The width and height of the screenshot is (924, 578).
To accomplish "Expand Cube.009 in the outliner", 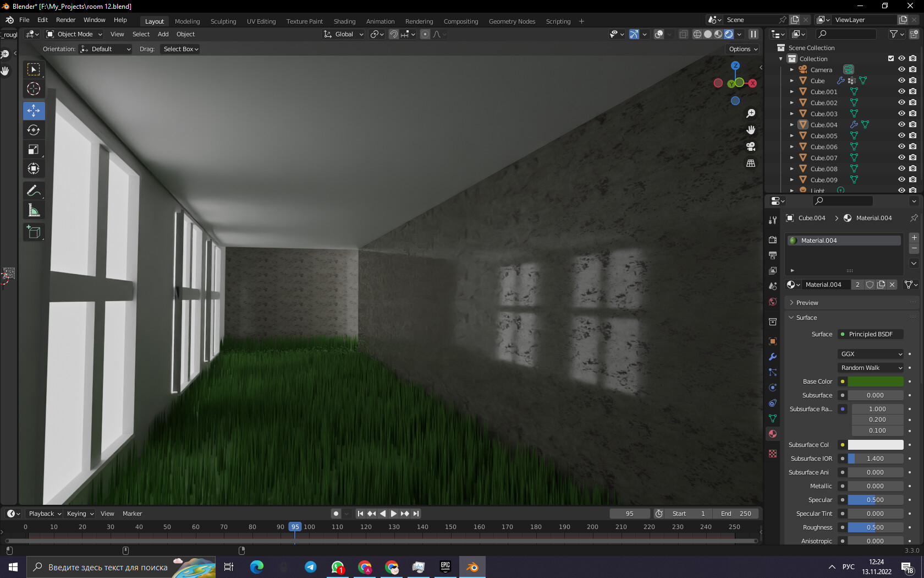I will coord(792,180).
